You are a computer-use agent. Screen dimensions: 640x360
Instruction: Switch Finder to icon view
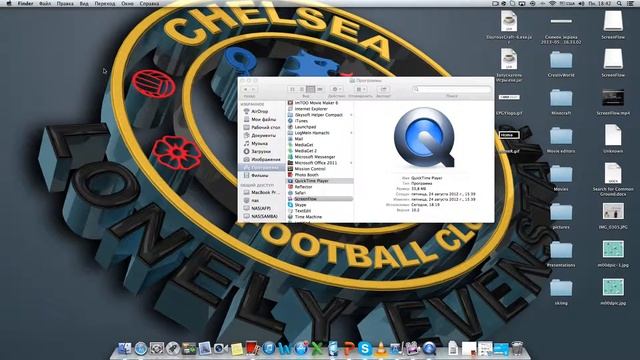pos(292,89)
